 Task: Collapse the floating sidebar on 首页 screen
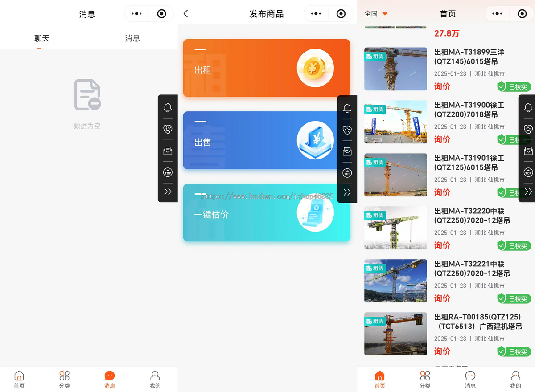tap(528, 192)
